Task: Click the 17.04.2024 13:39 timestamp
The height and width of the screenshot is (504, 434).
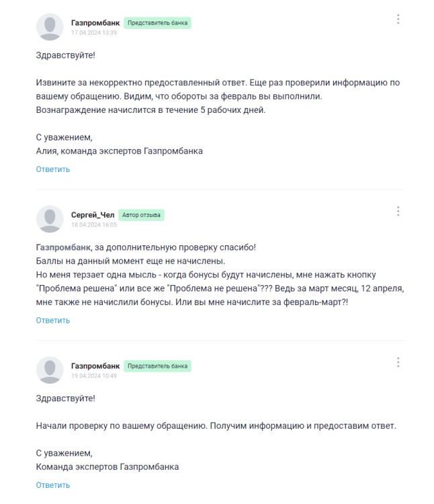Action: (94, 33)
